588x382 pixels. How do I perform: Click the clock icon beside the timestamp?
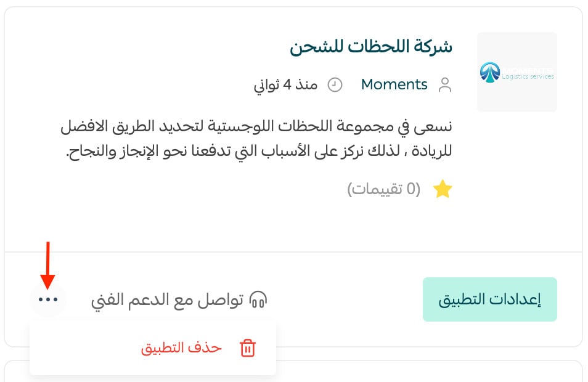point(335,85)
